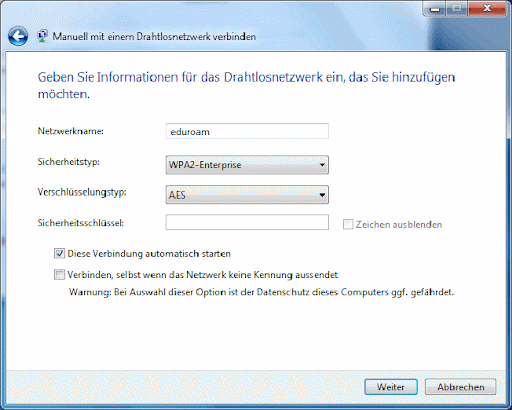Click the Netzwerkname: label
This screenshot has height=410, width=512.
point(71,131)
